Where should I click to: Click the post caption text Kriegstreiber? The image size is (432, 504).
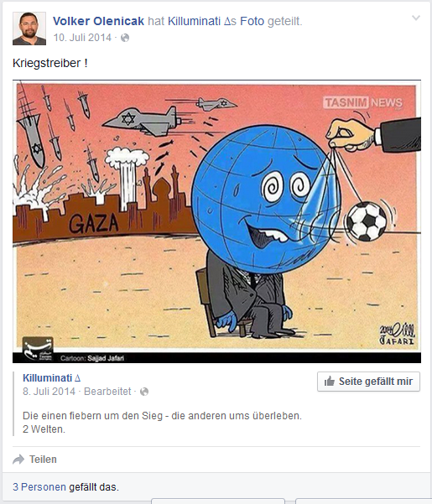[x=49, y=63]
